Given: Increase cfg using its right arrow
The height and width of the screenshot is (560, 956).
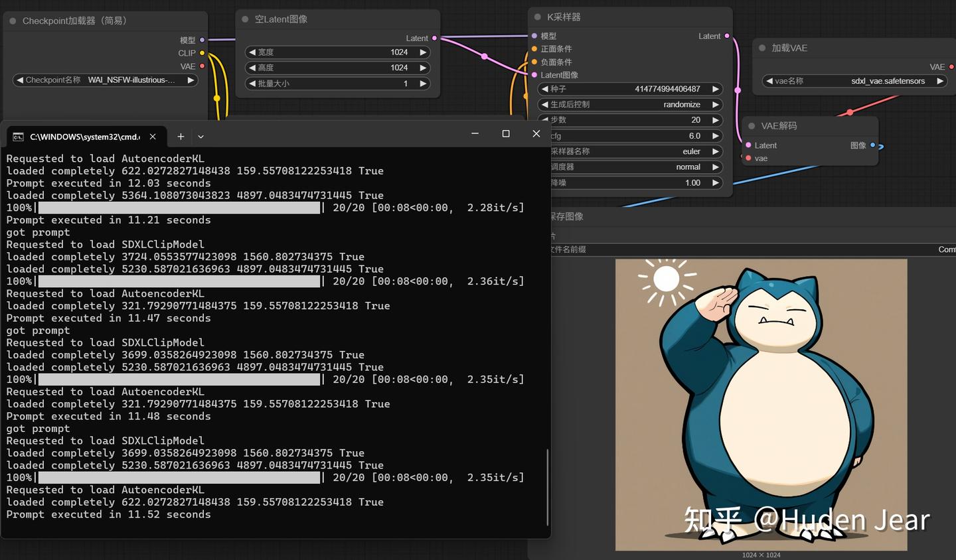Looking at the screenshot, I should [x=716, y=136].
